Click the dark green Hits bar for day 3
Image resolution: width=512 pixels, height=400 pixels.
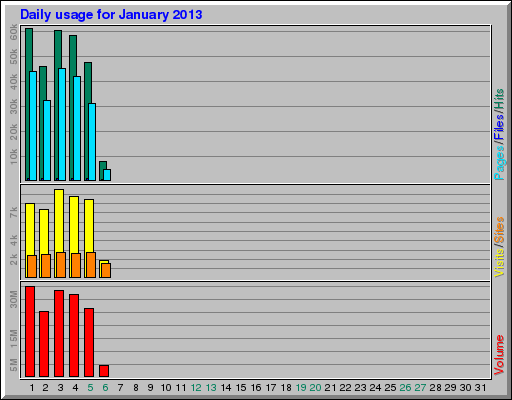click(58, 105)
